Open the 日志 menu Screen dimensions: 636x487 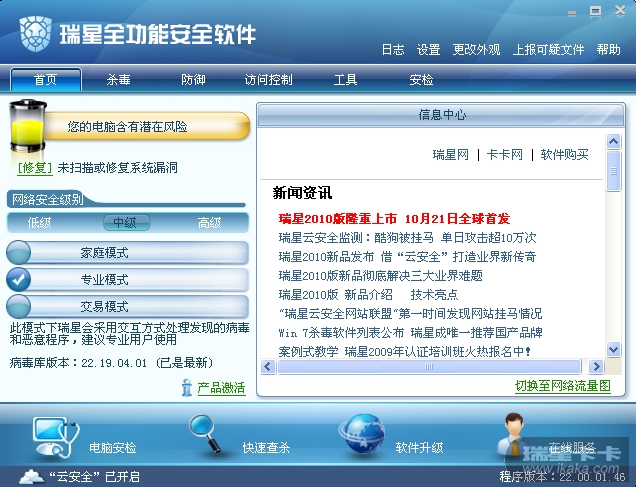pyautogui.click(x=393, y=49)
